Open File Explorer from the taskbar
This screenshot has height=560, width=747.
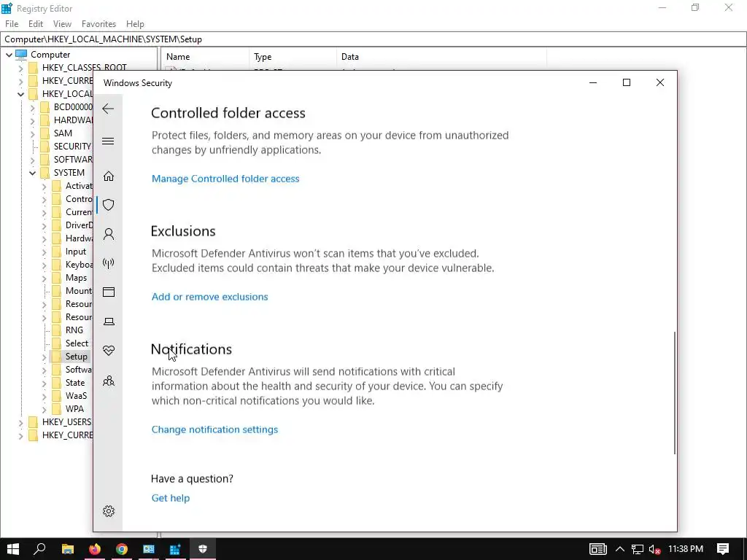pyautogui.click(x=68, y=549)
